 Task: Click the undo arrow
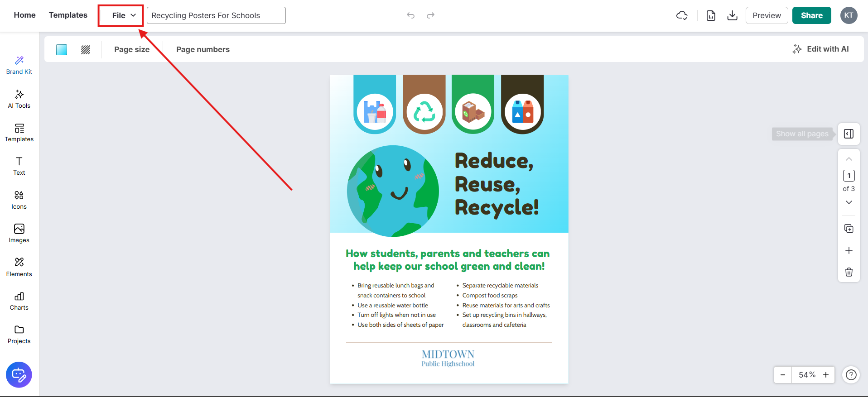pyautogui.click(x=410, y=15)
